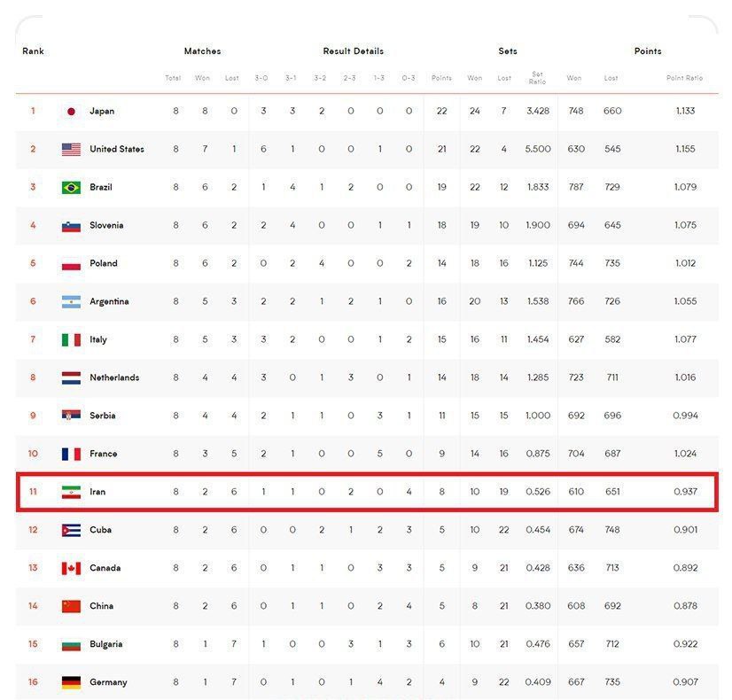This screenshot has height=700, width=732.
Task: Open the Netherlands team link
Action: (113, 377)
